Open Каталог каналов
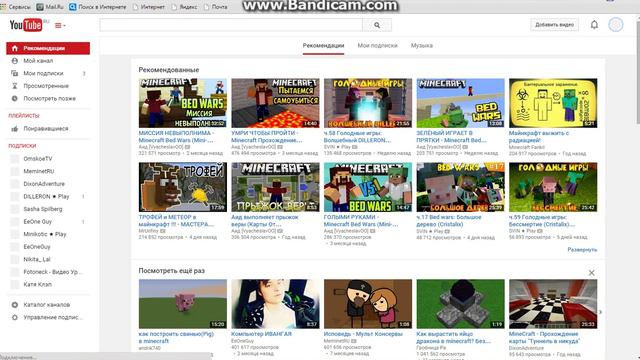The image size is (640, 360). click(48, 305)
